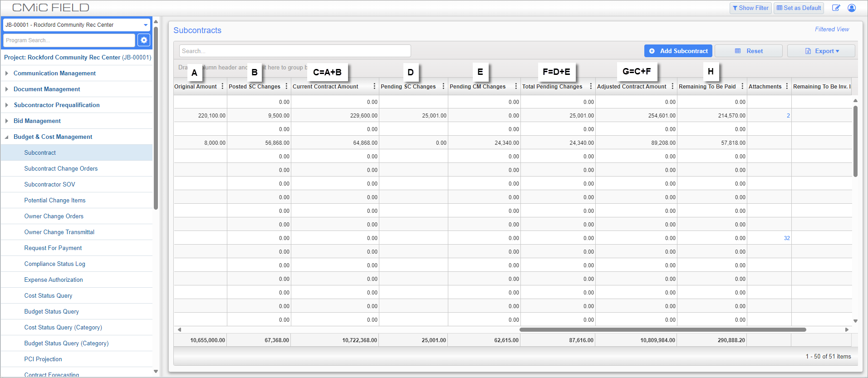This screenshot has width=868, height=378.
Task: Click sidebar scroll up arrow
Action: 156,21
